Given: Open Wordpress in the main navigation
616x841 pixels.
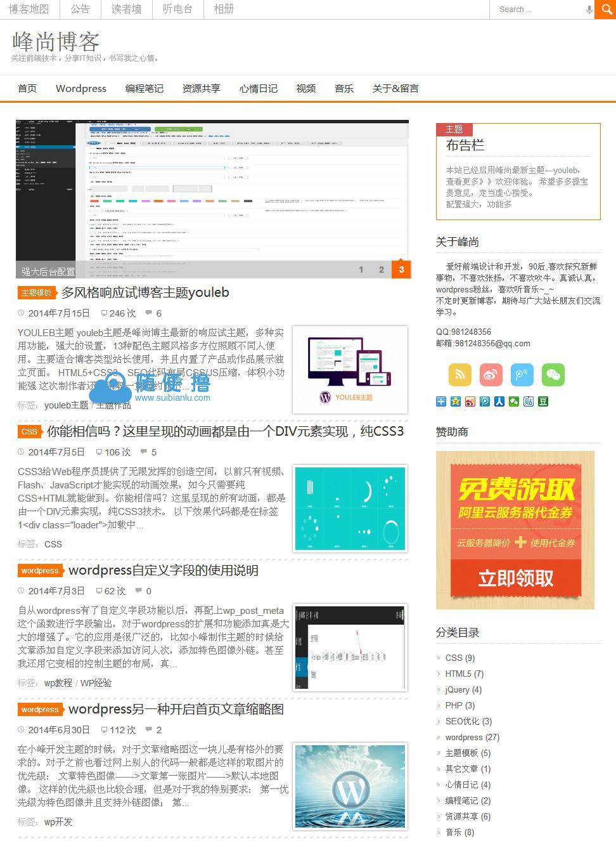Looking at the screenshot, I should click(x=81, y=88).
